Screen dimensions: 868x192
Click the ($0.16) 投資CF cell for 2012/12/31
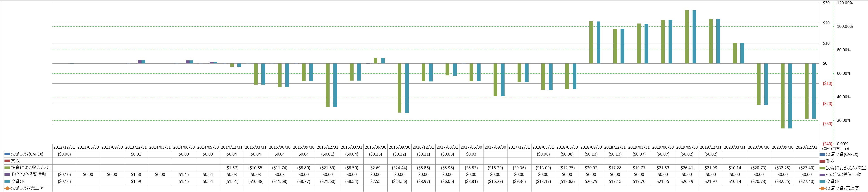coord(64,181)
